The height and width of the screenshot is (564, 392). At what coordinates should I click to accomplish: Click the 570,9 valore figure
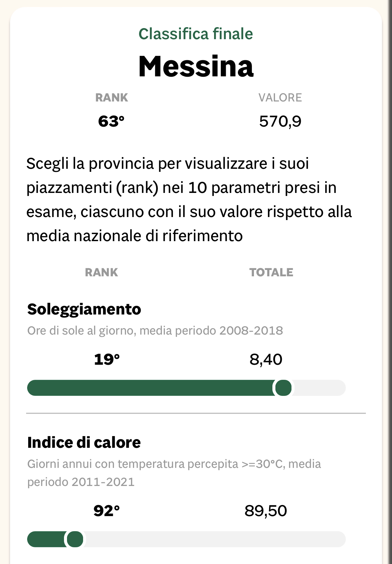280,121
